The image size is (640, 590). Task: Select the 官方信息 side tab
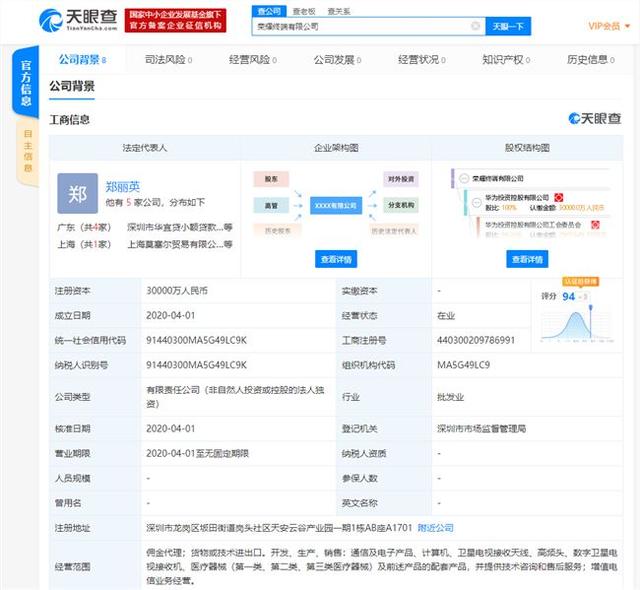[26, 83]
